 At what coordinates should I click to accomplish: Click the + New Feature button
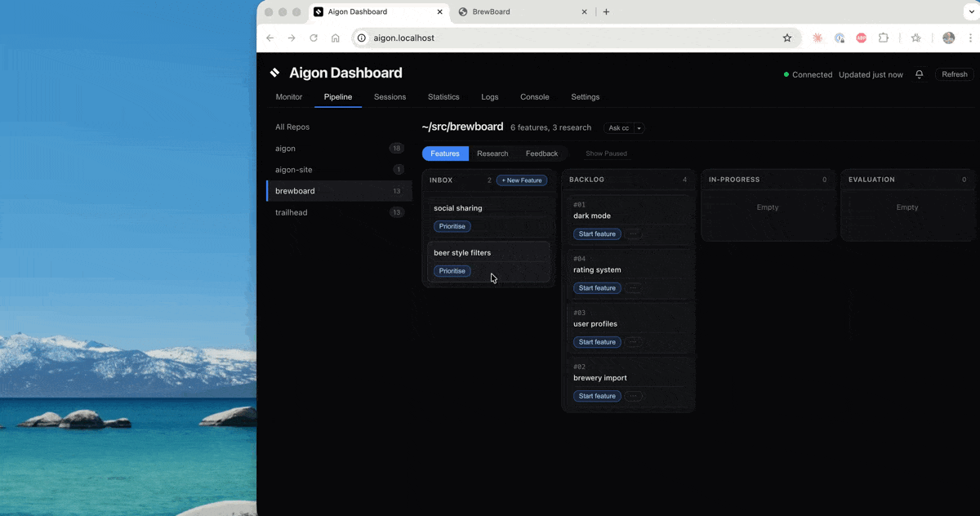coord(521,180)
